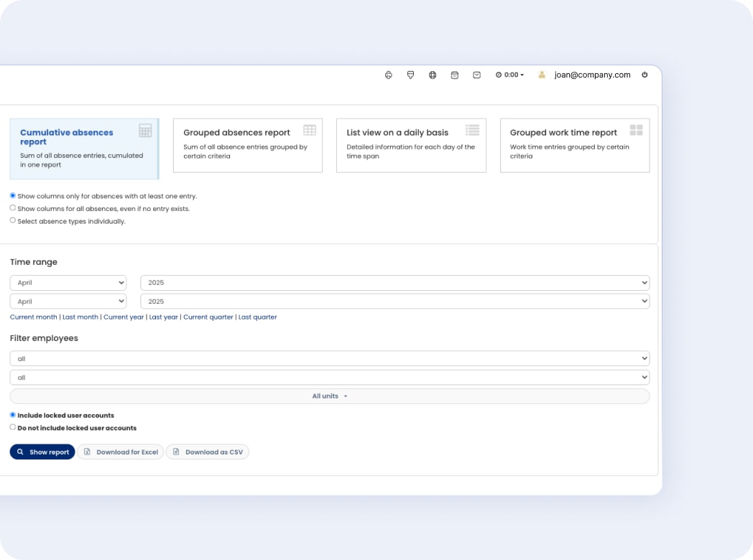753x560 pixels.
Task: Click the power logout icon
Action: (x=645, y=75)
